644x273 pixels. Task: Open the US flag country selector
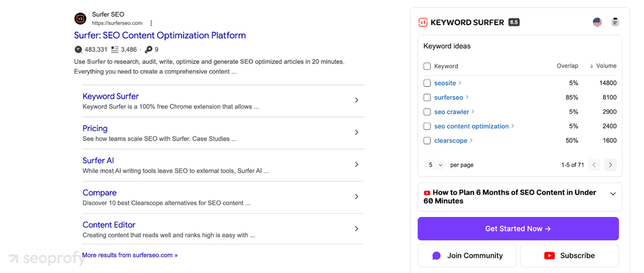click(597, 22)
